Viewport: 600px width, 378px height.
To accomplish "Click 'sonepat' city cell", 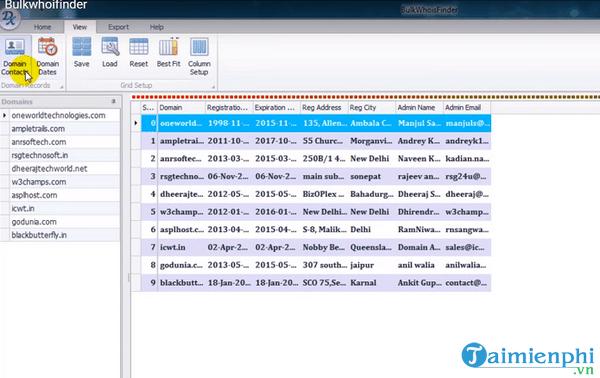I will click(371, 176).
